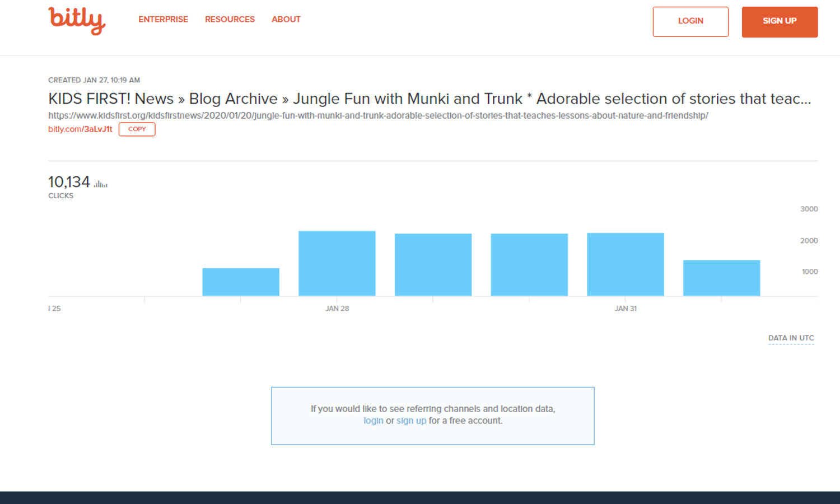Screen dimensions: 840x504
Task: Select the Jan 31 bar in chart
Action: tap(626, 264)
